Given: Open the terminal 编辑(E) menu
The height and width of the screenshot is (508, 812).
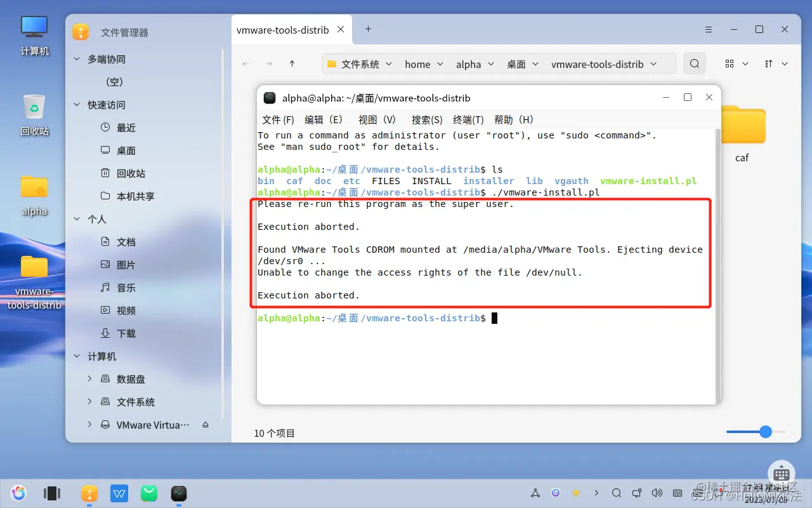Looking at the screenshot, I should (x=324, y=119).
